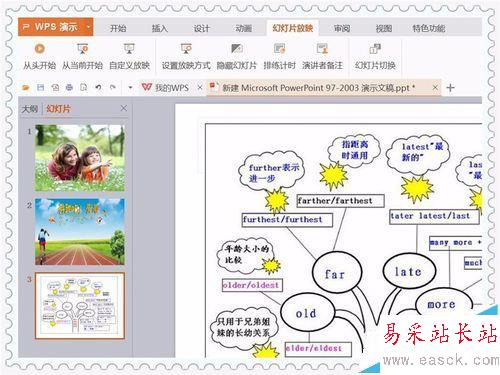Click '只用于兄弟姐妹的长幼关系' cloud callout
This screenshot has height=375, width=500.
pyautogui.click(x=244, y=328)
